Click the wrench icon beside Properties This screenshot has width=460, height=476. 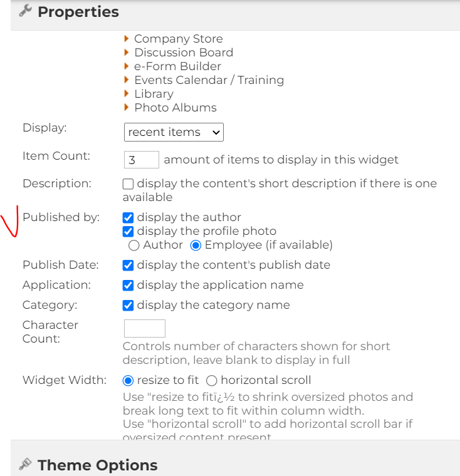coord(25,11)
